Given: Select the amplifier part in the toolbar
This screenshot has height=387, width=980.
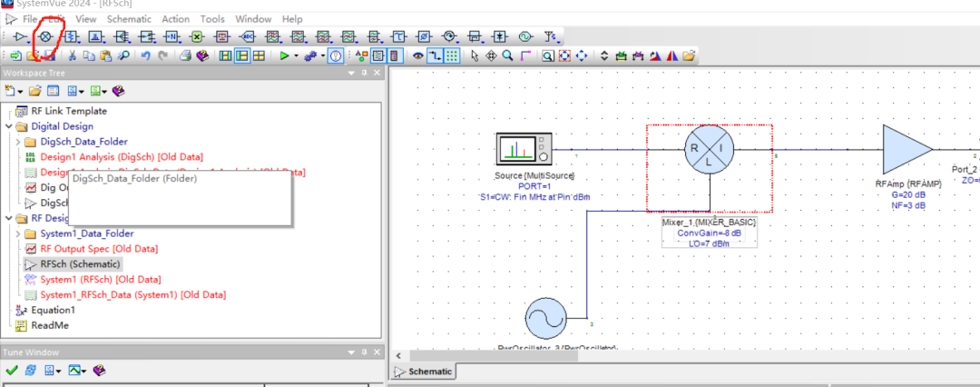Looking at the screenshot, I should coord(21,36).
